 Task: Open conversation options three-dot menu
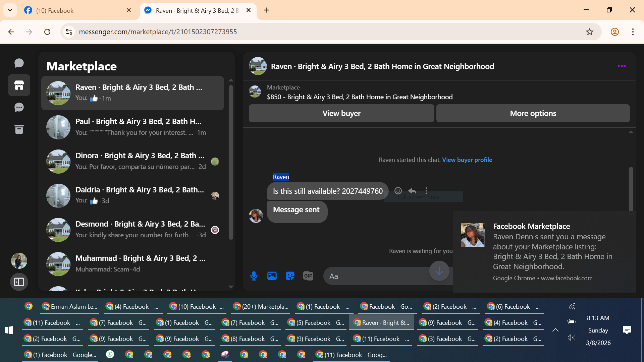(622, 66)
